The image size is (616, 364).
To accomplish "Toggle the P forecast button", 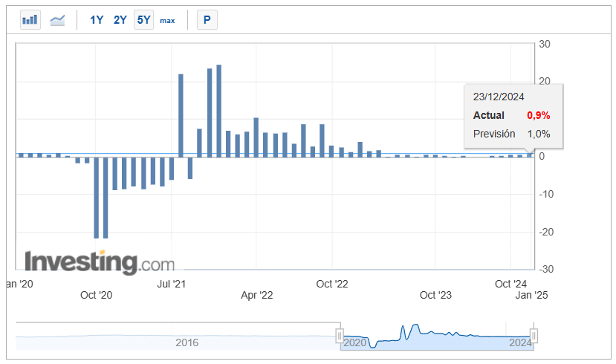I will (x=207, y=19).
